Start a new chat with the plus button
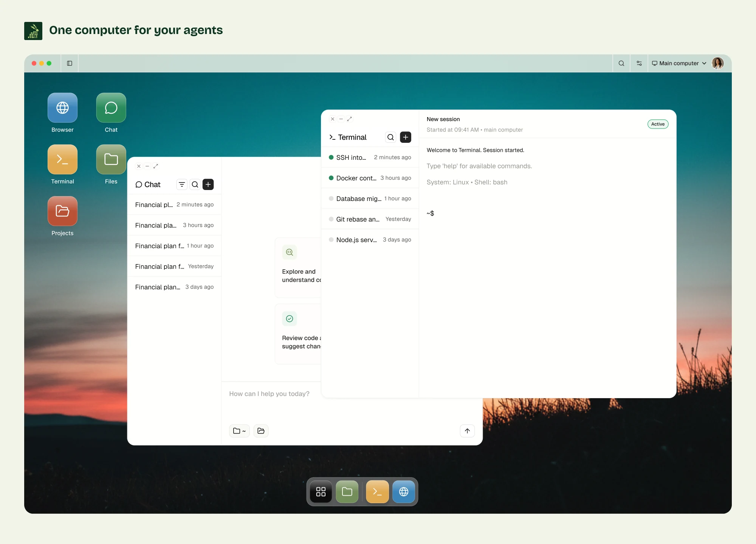The height and width of the screenshot is (544, 756). pos(208,184)
